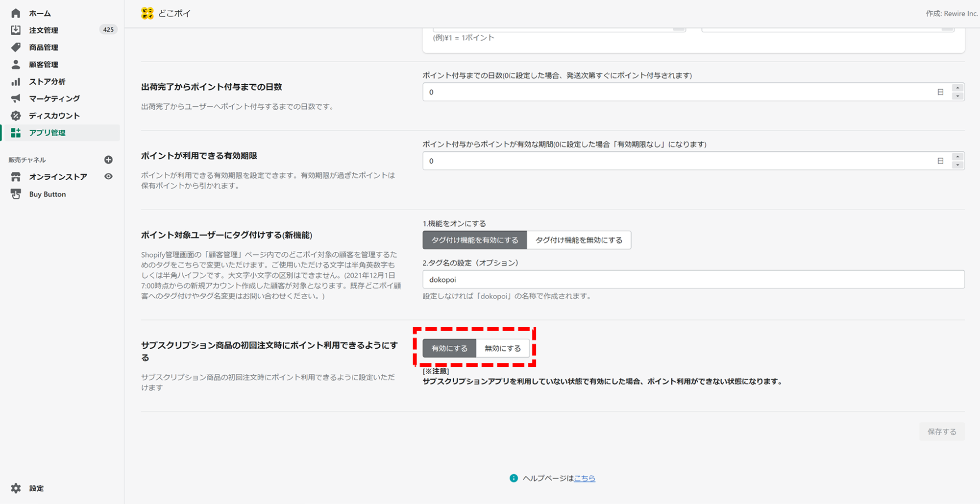Screen dimensions: 980x504
Task: Select 有効にする for subscription points
Action: [x=449, y=348]
